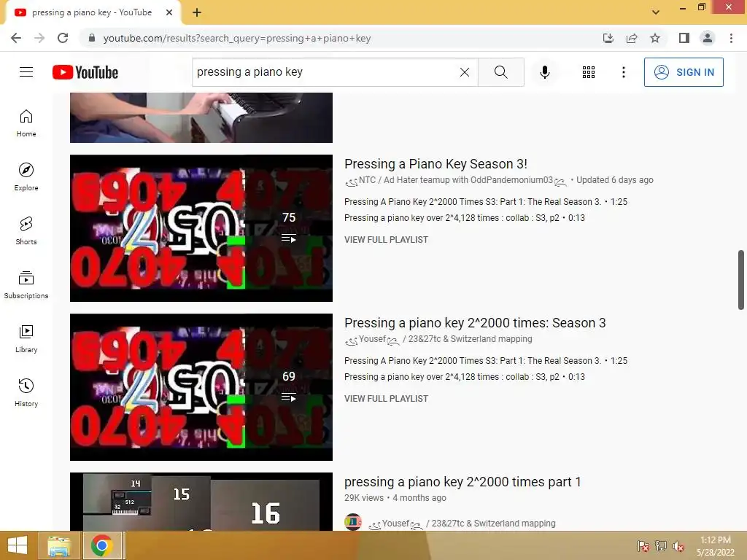The height and width of the screenshot is (560, 747).
Task: Clear the search box with the X
Action: pos(465,72)
